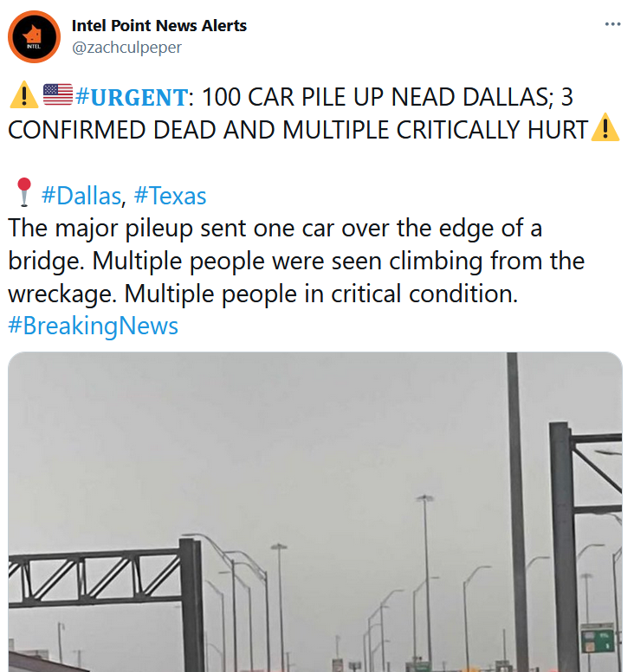
Task: Follow the #Dallas hashtag link
Action: 81,196
